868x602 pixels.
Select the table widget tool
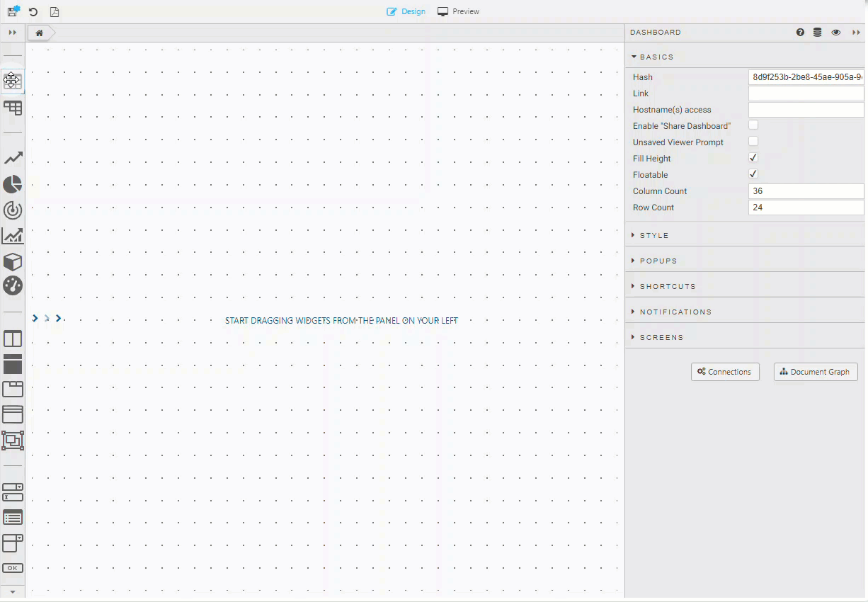[x=13, y=108]
